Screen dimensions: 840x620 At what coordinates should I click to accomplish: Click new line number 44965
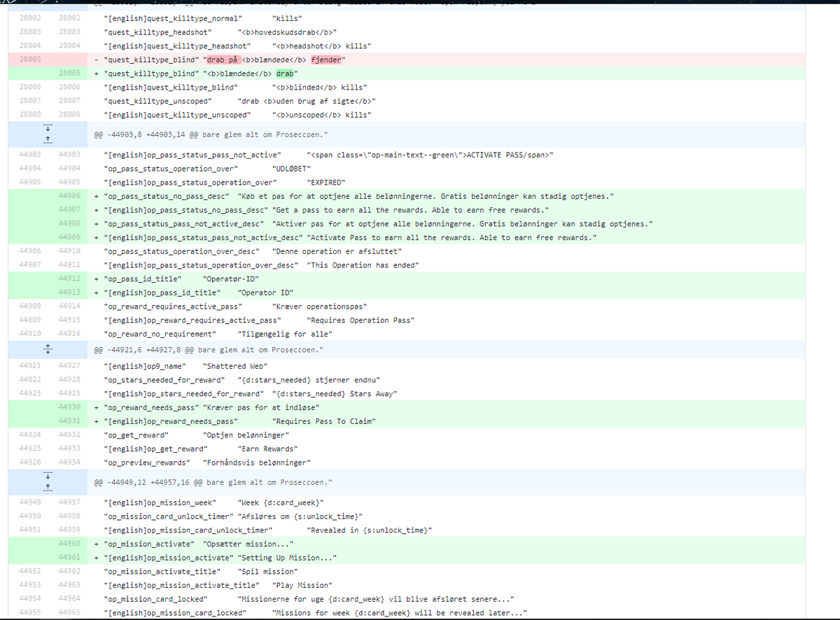coord(69,612)
